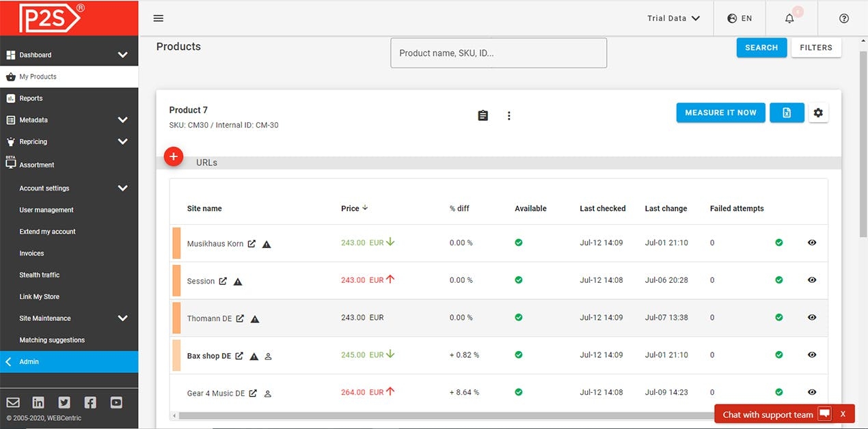Open Session external link icon
Screen dimensions: 868x429
pos(223,281)
